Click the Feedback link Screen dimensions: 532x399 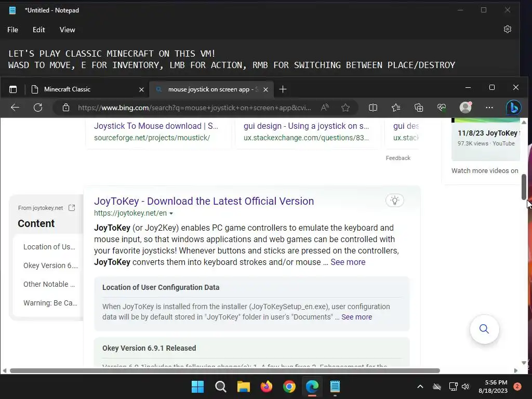point(398,158)
